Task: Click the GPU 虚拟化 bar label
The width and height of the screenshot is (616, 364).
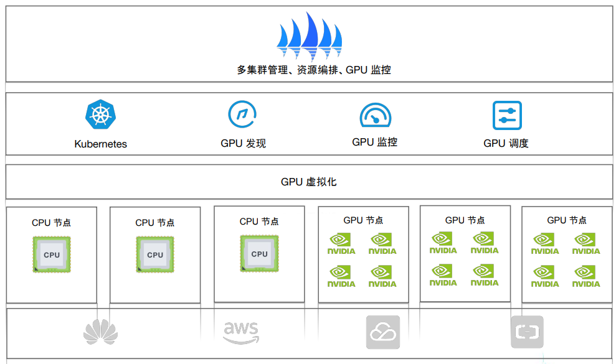Action: click(x=308, y=181)
